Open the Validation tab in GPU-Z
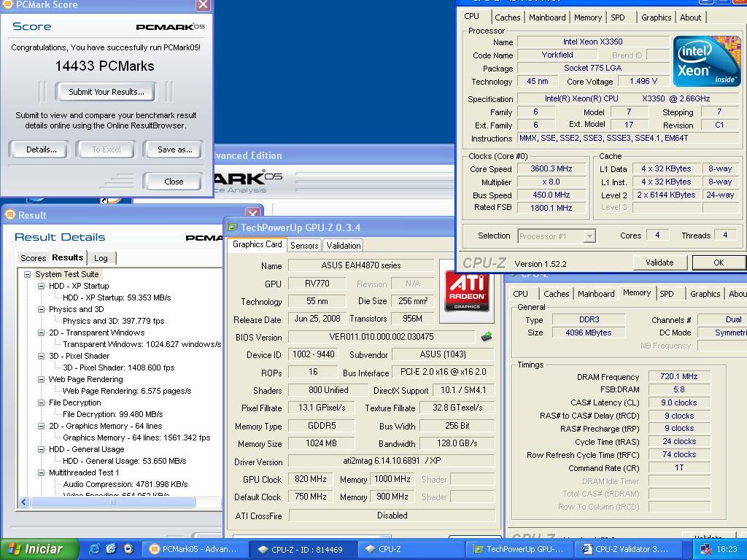This screenshot has height=560, width=747. click(x=343, y=246)
